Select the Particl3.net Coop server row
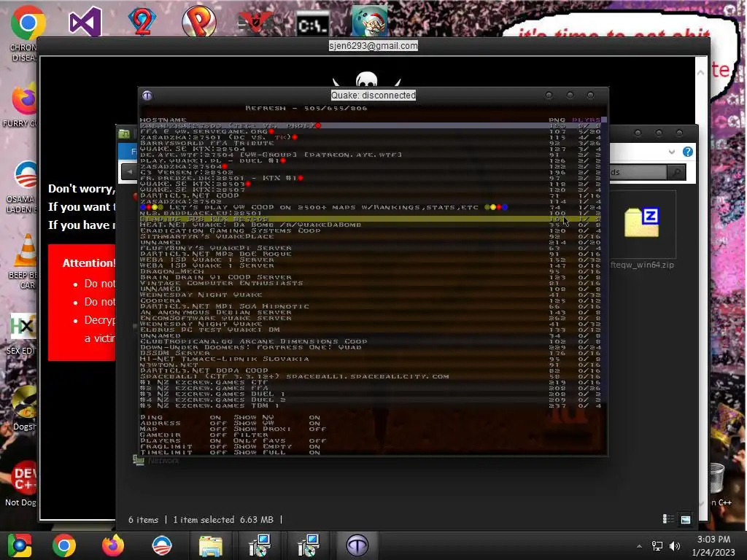 (370, 195)
